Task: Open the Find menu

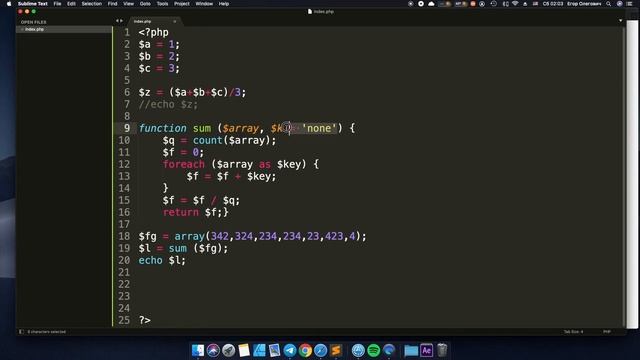Action: [112, 4]
